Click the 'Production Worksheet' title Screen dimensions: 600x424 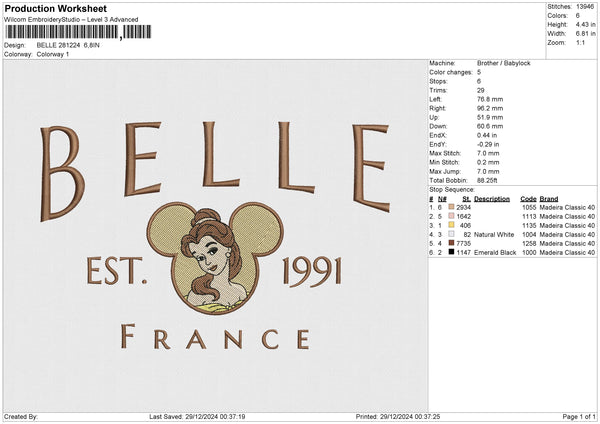pos(56,8)
